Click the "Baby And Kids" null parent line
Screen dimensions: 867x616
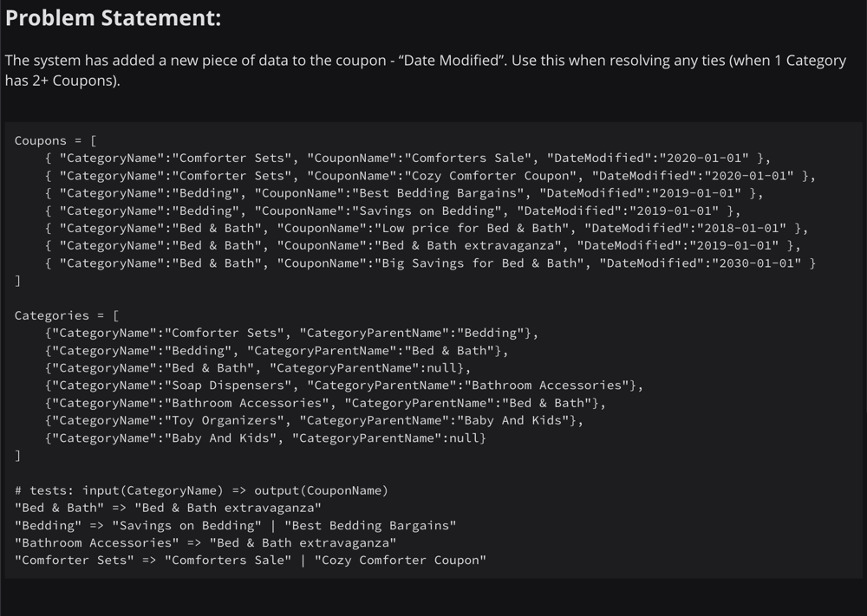265,438
